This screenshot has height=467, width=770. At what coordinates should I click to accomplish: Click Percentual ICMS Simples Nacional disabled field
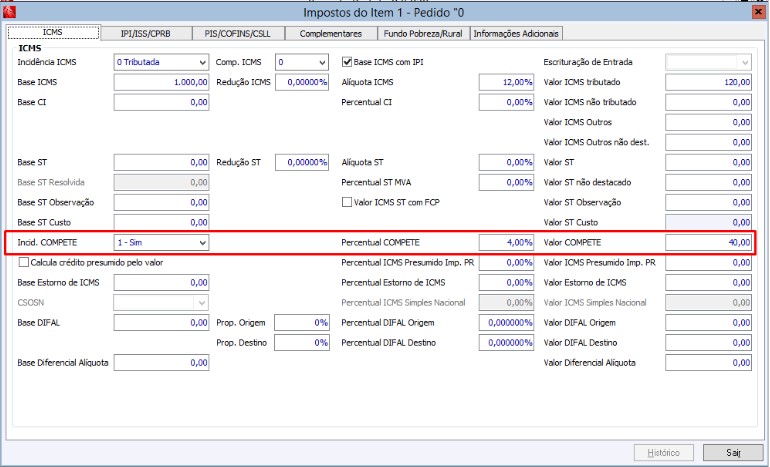click(x=506, y=302)
